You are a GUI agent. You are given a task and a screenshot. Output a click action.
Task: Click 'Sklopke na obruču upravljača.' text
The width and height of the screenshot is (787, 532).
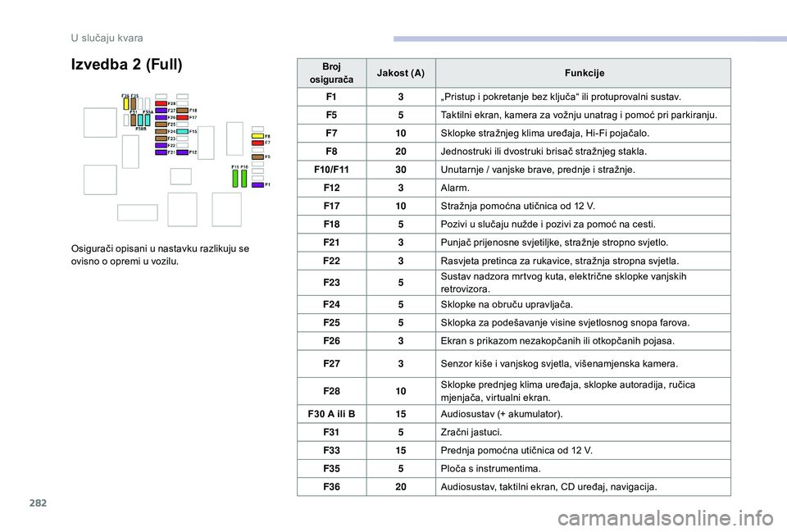507,304
